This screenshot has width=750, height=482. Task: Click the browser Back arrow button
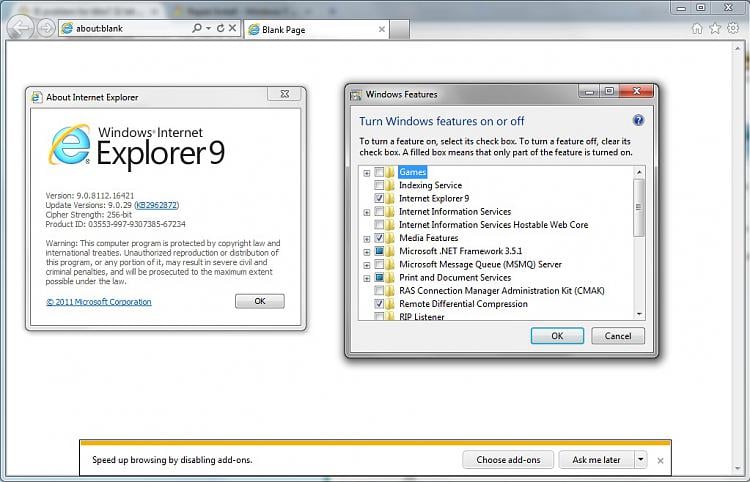click(20, 28)
